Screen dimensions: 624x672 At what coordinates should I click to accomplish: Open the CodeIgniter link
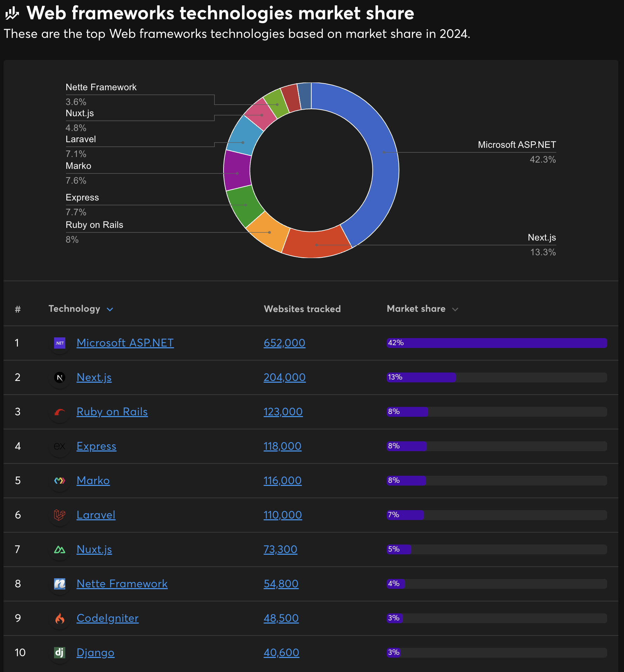[108, 618]
